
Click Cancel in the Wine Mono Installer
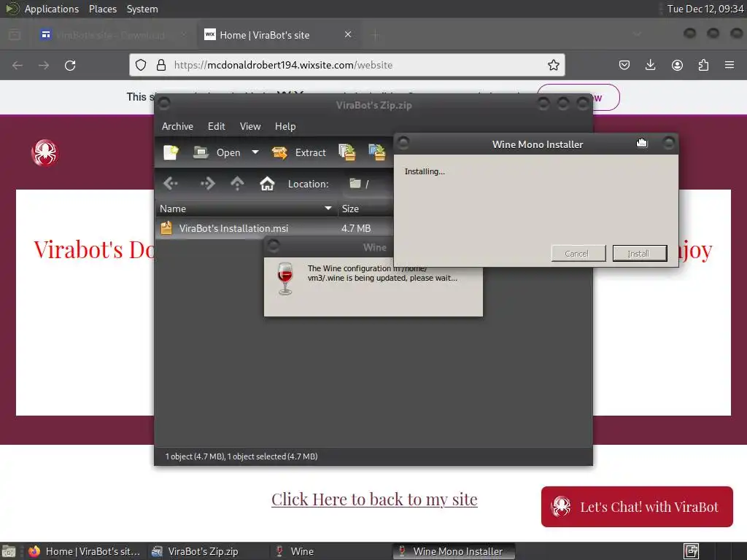click(578, 253)
